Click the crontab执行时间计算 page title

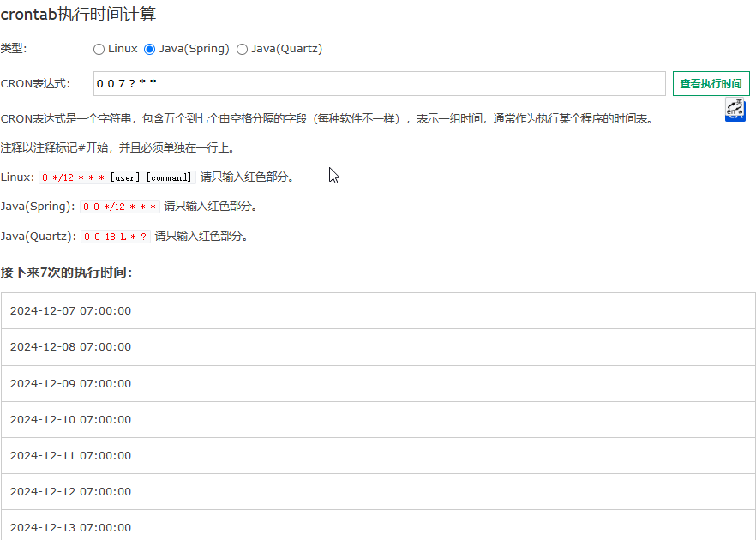click(78, 15)
